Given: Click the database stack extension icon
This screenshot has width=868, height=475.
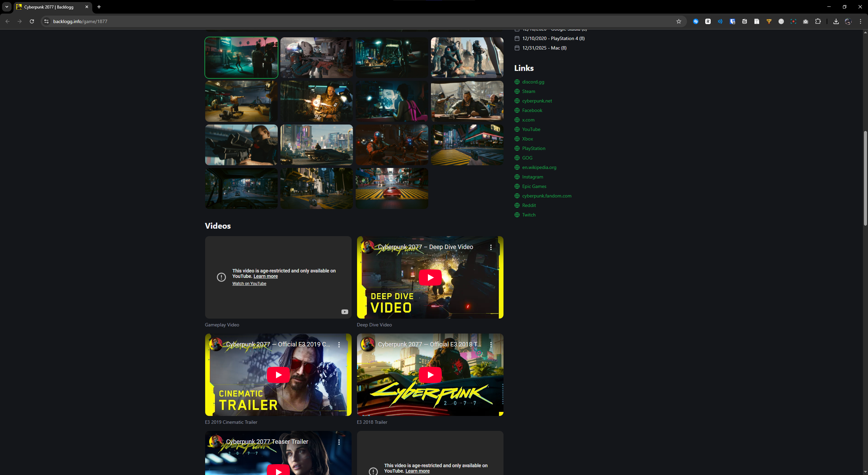Looking at the screenshot, I should [x=745, y=21].
